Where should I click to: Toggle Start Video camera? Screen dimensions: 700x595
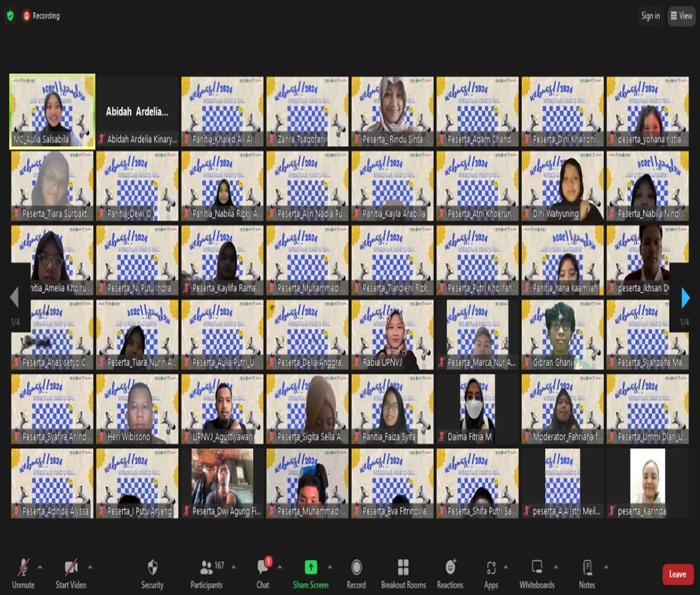(x=70, y=568)
